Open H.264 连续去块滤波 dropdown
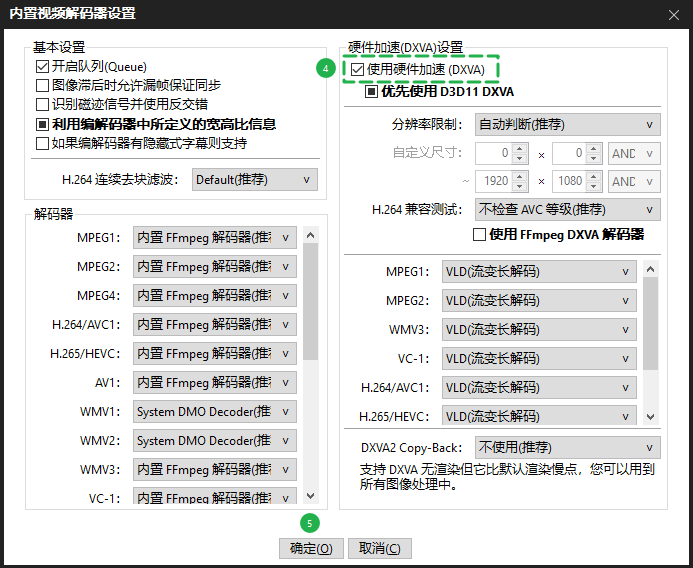The width and height of the screenshot is (693, 568). (x=254, y=180)
